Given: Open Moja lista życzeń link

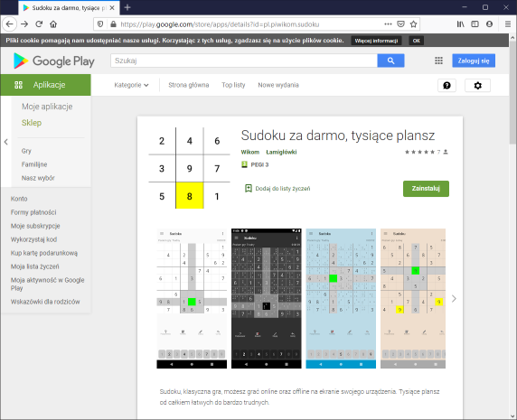Looking at the screenshot, I should click(35, 266).
